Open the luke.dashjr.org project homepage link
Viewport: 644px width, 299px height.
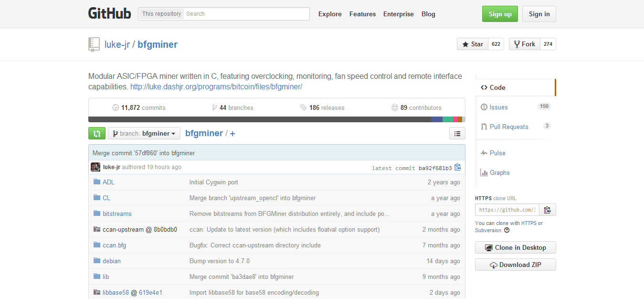tap(216, 86)
